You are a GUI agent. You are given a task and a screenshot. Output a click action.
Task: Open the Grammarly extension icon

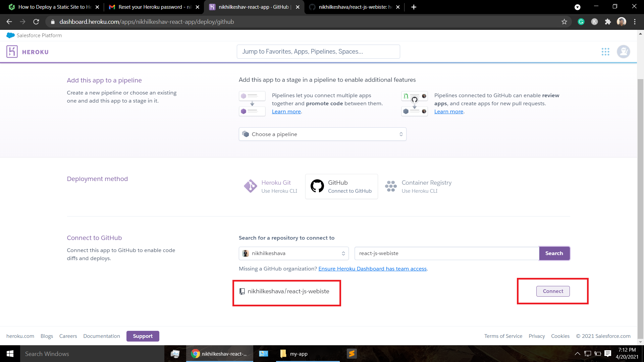pos(581,22)
